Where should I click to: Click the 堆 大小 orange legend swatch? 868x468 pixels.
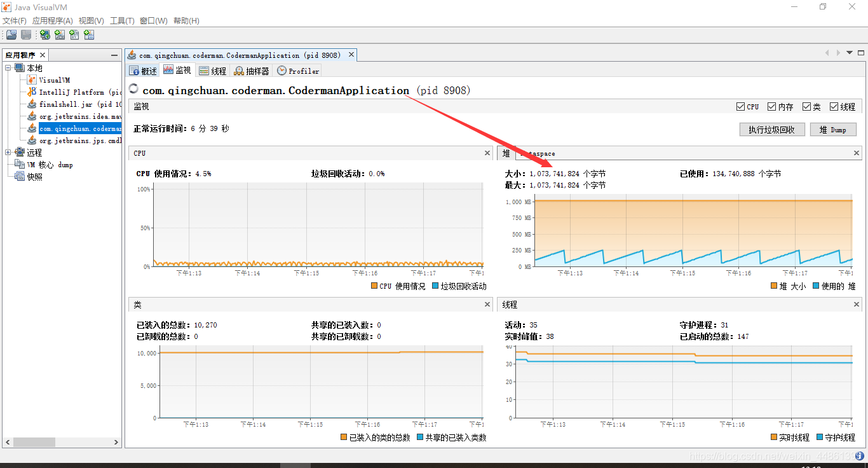774,286
